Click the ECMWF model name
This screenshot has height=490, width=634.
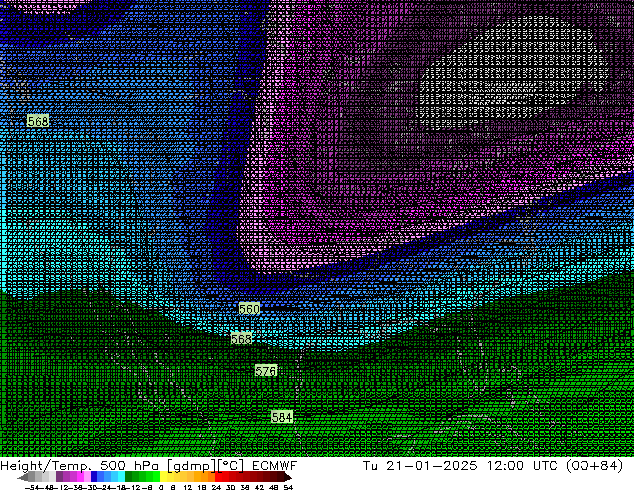click(x=274, y=465)
